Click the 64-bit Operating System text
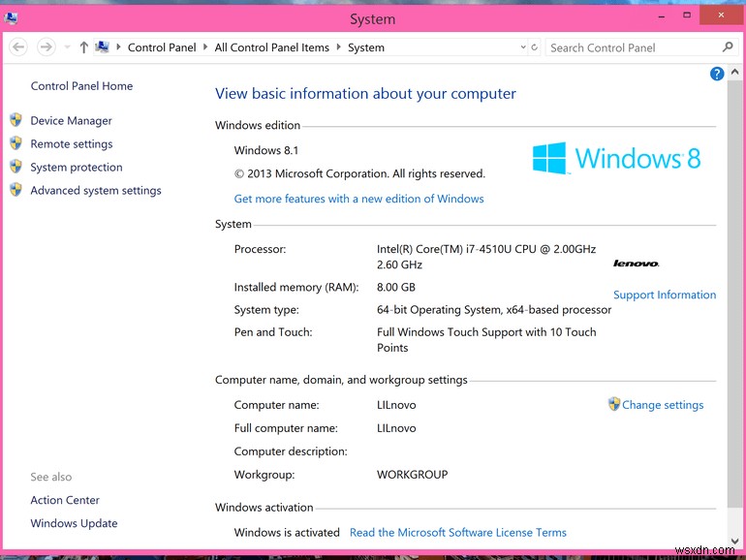746x560 pixels. click(494, 310)
